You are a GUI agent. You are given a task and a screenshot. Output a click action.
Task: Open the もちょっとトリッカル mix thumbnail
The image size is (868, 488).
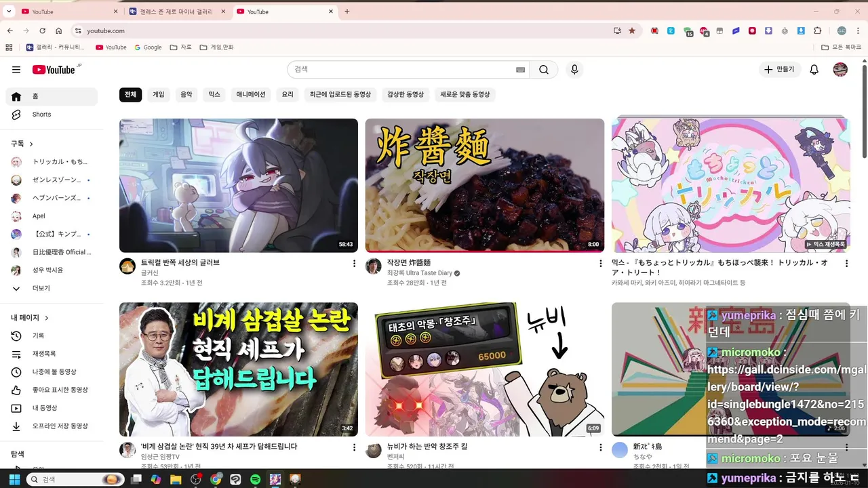pos(731,184)
